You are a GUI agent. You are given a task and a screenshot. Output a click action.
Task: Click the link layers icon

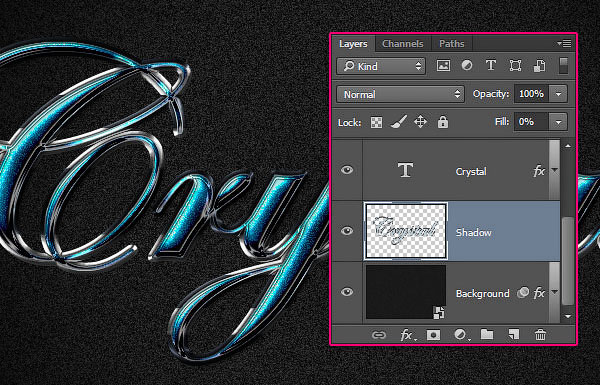(x=379, y=335)
